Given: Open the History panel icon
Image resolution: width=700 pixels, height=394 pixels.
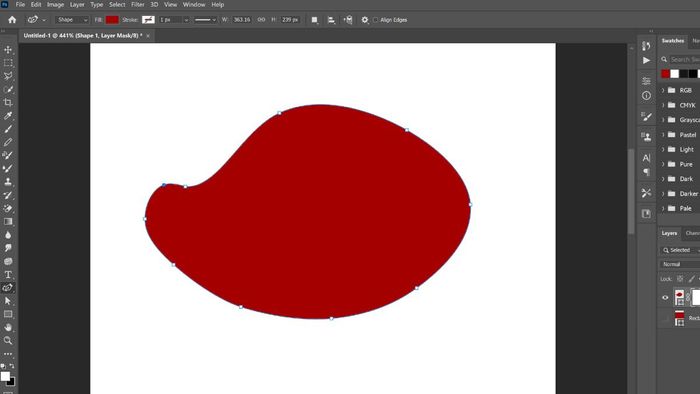Looking at the screenshot, I should pyautogui.click(x=646, y=46).
